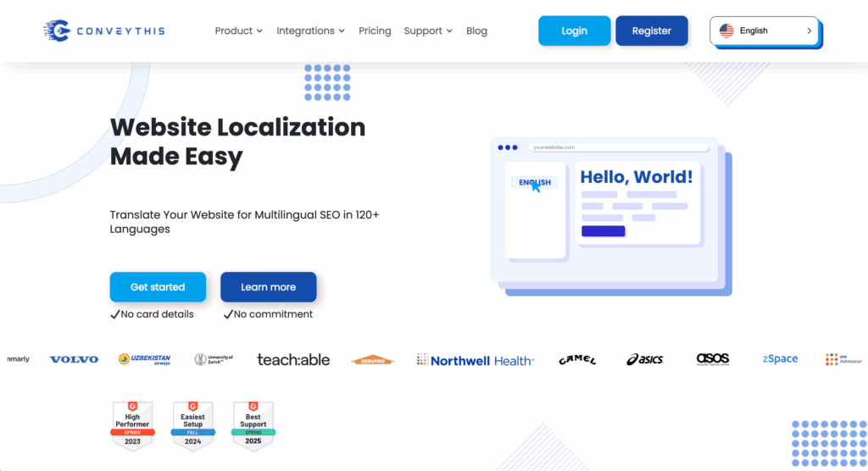Go to the Pricing page

375,31
